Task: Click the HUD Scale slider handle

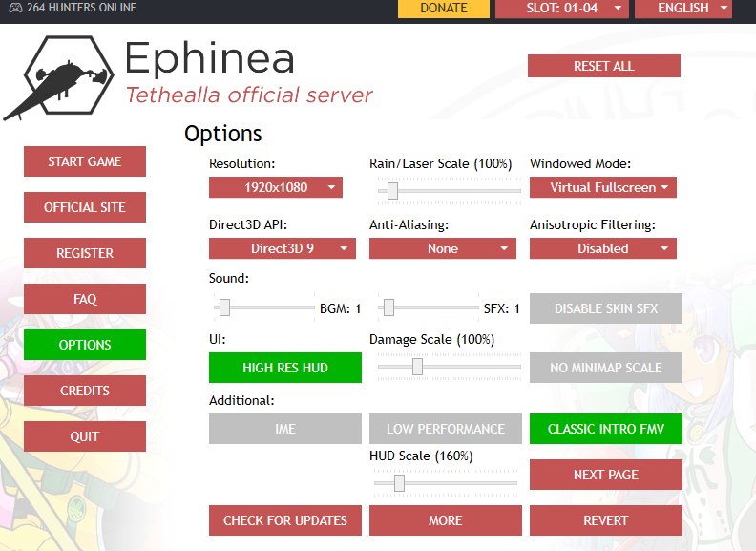Action: [399, 483]
